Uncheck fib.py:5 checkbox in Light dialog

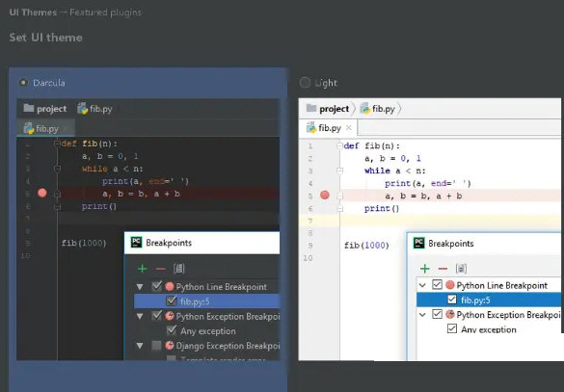(452, 300)
